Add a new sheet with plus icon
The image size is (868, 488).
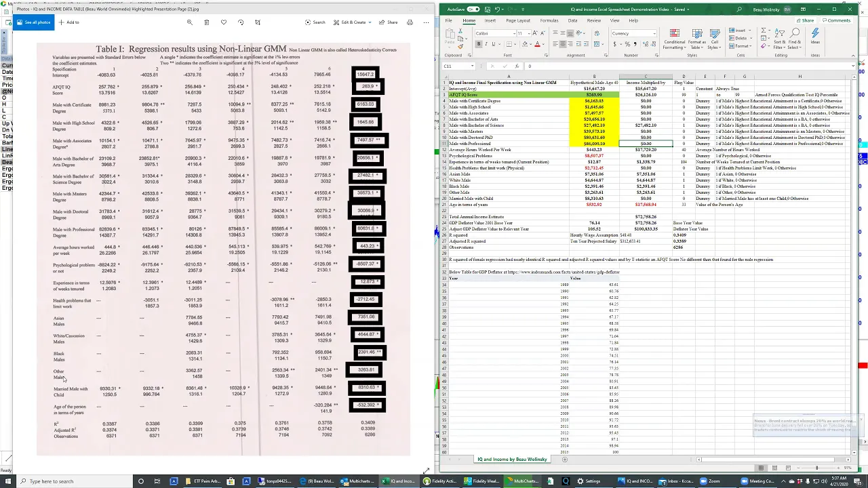pyautogui.click(x=565, y=460)
